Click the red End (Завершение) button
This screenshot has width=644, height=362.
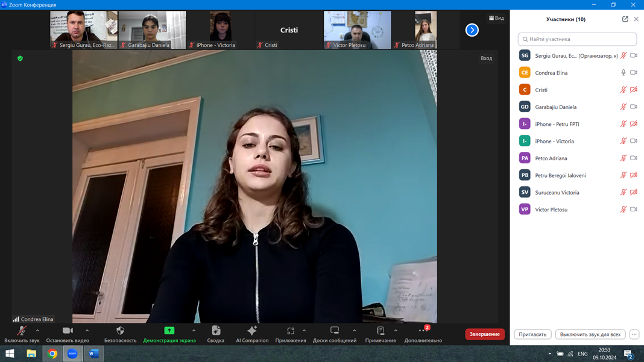[x=484, y=334]
